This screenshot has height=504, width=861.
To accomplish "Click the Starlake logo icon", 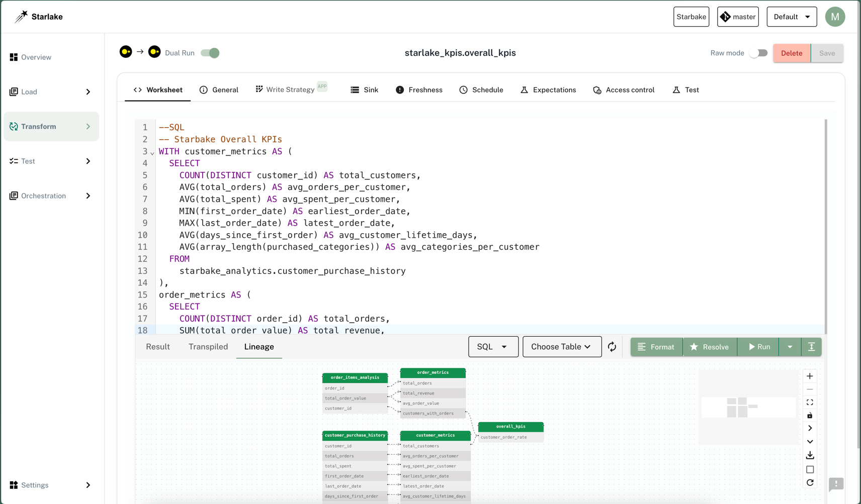I will point(21,17).
